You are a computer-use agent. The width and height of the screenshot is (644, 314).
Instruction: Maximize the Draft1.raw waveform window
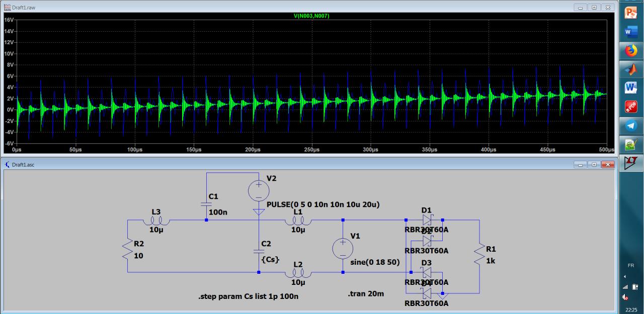[x=594, y=8]
